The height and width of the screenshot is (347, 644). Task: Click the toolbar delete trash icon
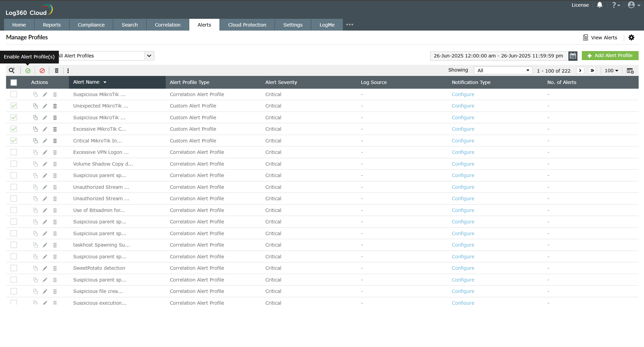[x=56, y=71]
